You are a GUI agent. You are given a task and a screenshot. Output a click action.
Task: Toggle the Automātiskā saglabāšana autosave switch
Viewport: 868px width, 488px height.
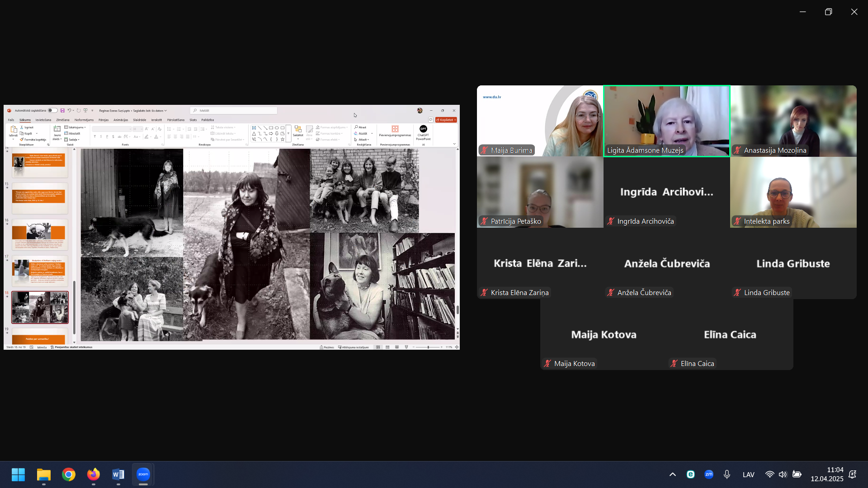pos(53,111)
